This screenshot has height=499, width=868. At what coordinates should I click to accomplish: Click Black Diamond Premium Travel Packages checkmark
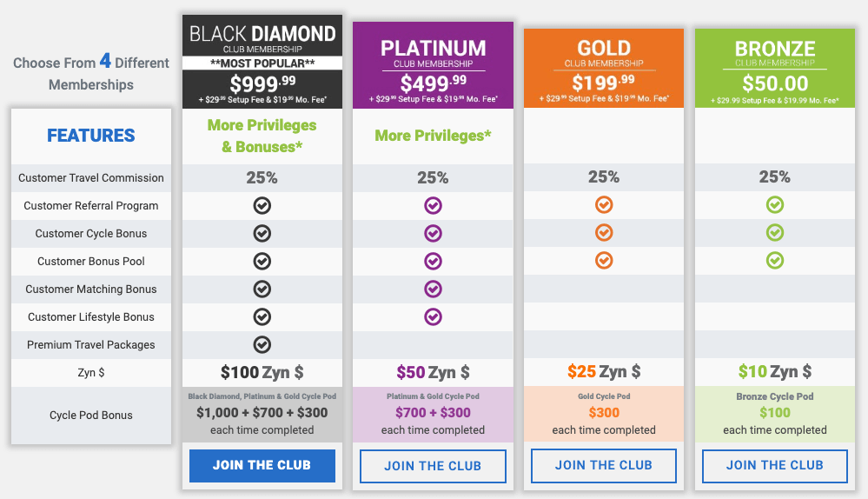tap(262, 344)
